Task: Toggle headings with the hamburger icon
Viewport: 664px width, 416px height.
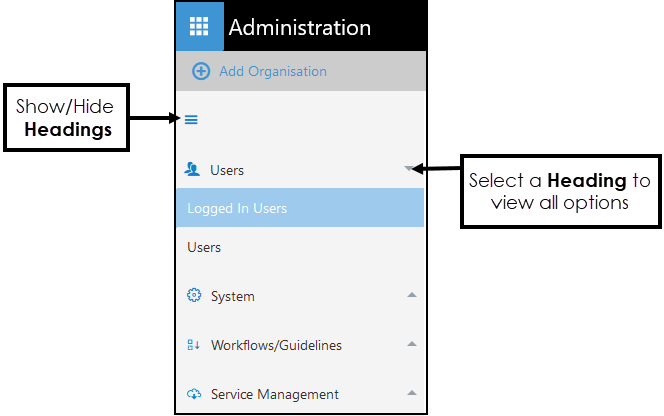Action: 191,120
